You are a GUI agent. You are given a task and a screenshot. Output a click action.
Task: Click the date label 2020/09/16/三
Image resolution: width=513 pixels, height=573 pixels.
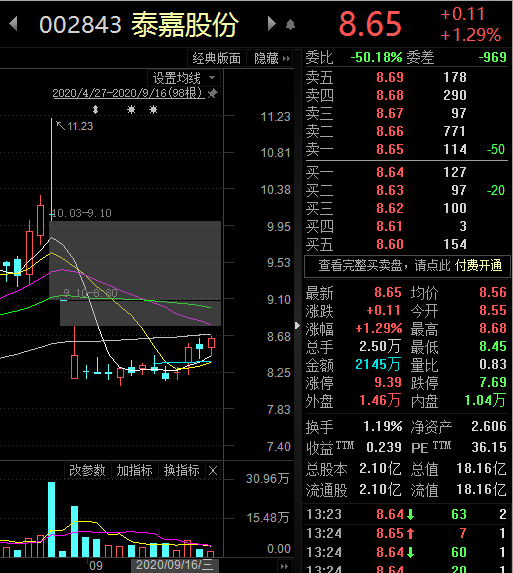[x=175, y=565]
